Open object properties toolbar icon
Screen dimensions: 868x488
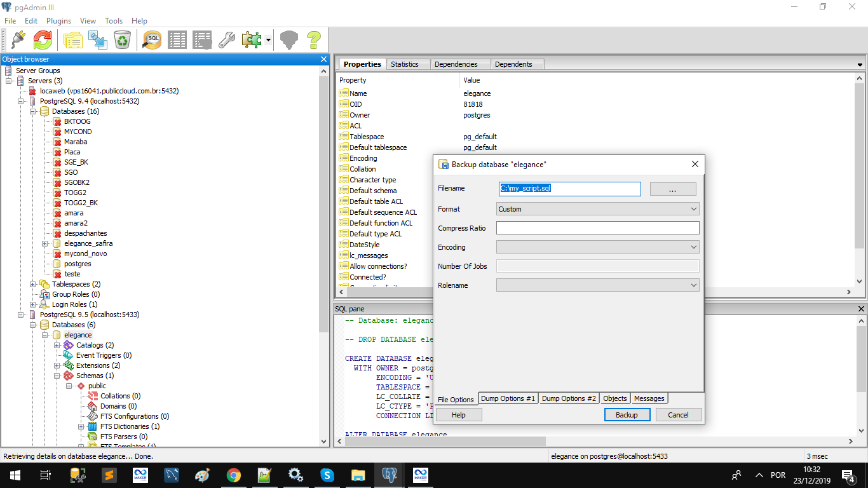(x=72, y=40)
